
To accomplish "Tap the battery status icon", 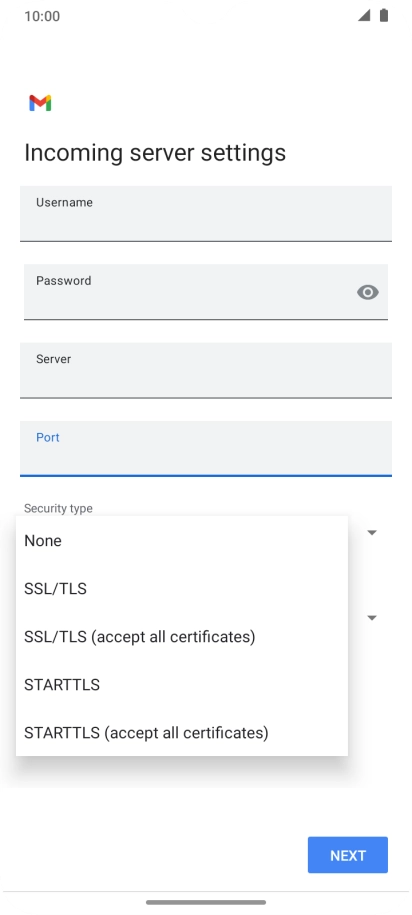I will (x=384, y=16).
